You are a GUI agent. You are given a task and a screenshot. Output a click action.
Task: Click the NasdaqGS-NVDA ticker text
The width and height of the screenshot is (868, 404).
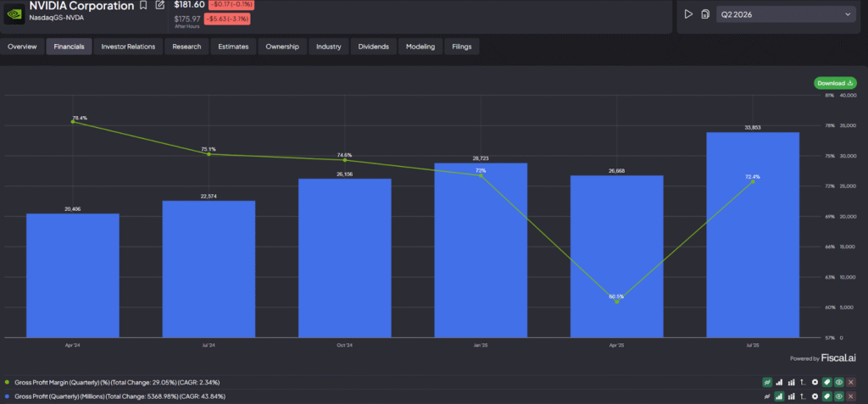coord(57,18)
